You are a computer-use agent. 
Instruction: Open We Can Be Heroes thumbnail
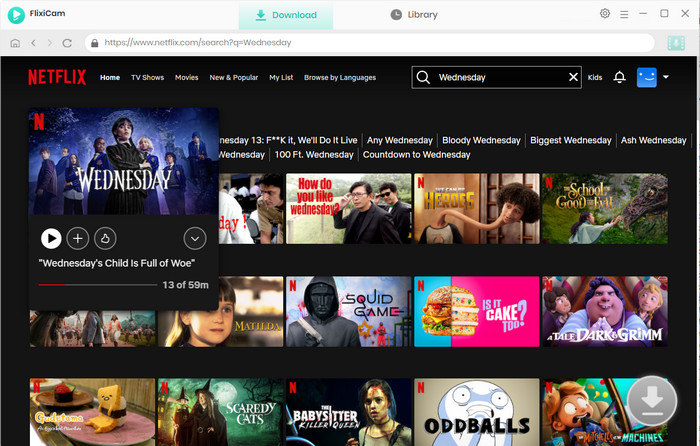coord(476,208)
